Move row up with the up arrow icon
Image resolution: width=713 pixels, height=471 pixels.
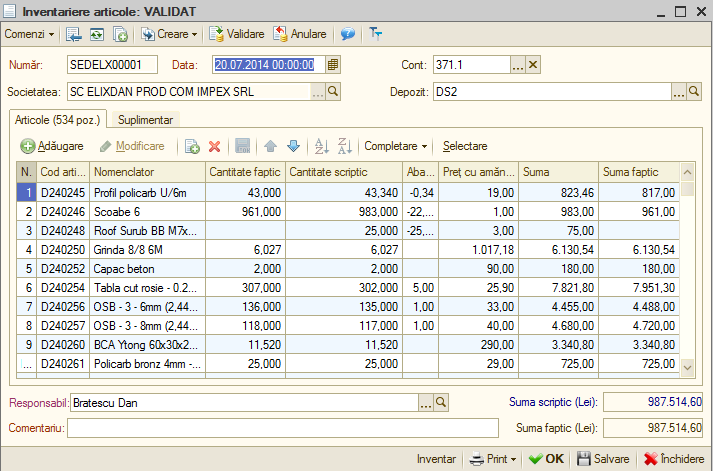pyautogui.click(x=271, y=146)
